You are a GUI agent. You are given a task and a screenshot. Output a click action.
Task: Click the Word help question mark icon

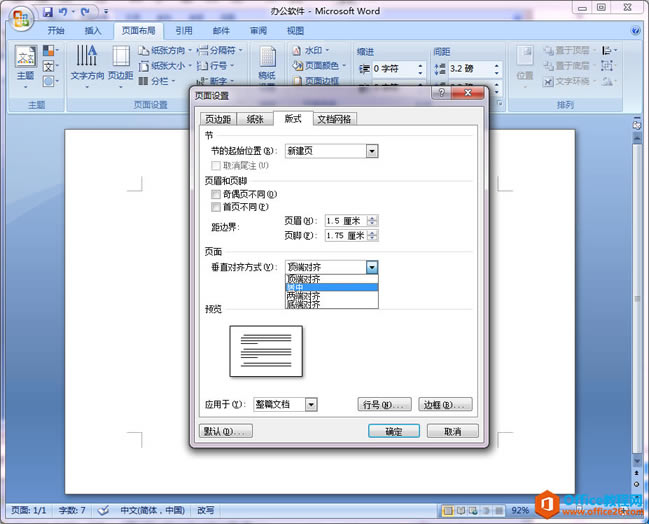(635, 31)
